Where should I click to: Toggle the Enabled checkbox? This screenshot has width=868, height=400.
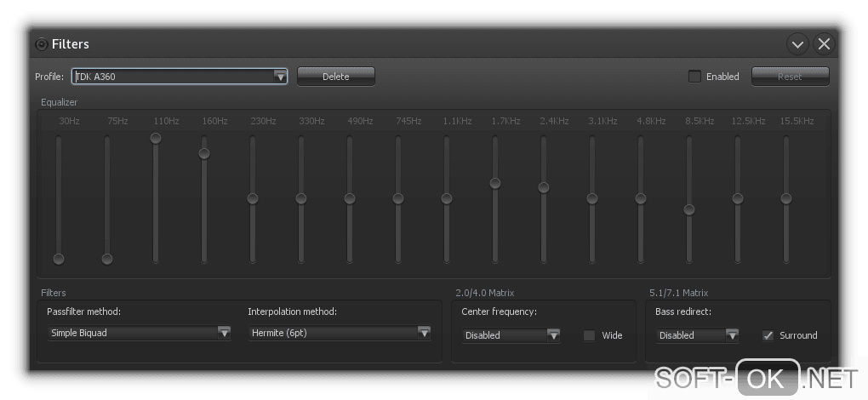pyautogui.click(x=694, y=77)
